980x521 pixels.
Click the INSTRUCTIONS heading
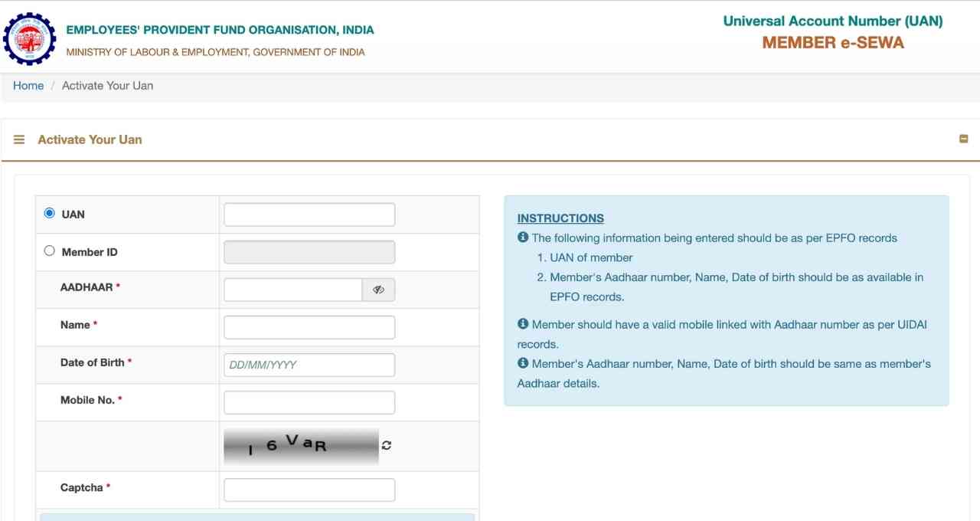560,218
